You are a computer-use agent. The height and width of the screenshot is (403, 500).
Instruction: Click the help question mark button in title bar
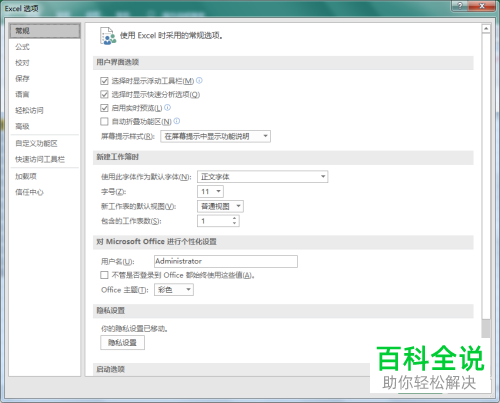pos(460,6)
